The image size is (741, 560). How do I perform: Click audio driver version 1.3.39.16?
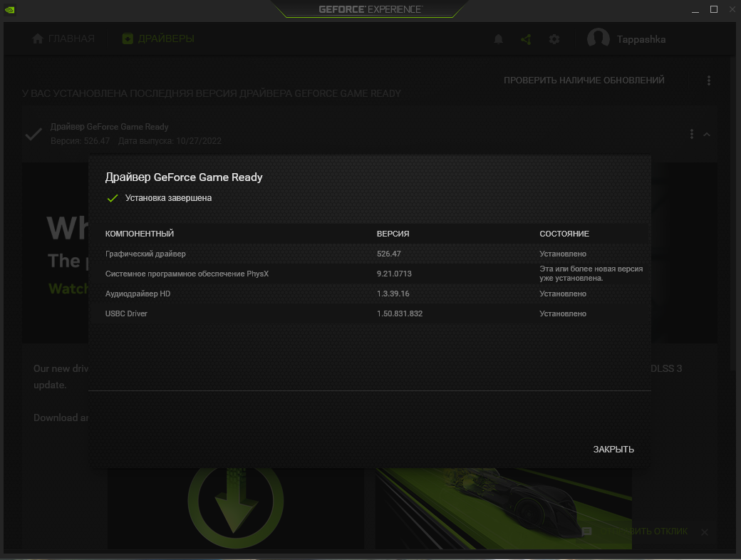click(x=393, y=294)
